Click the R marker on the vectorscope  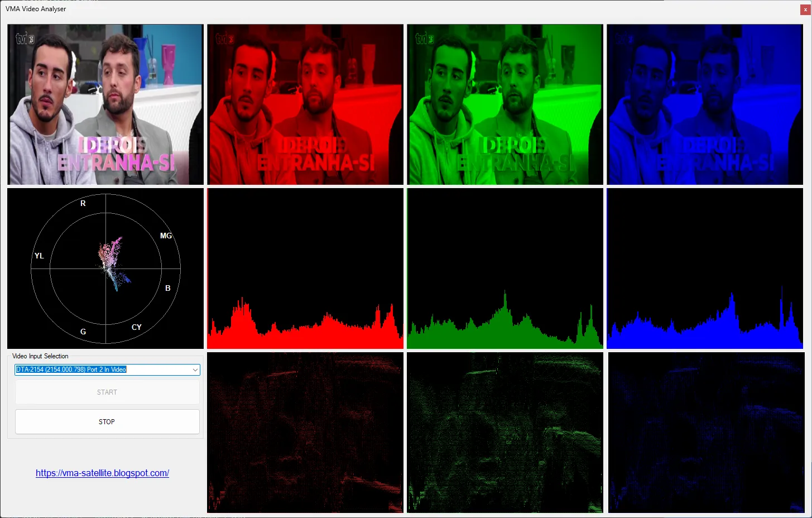tap(83, 204)
